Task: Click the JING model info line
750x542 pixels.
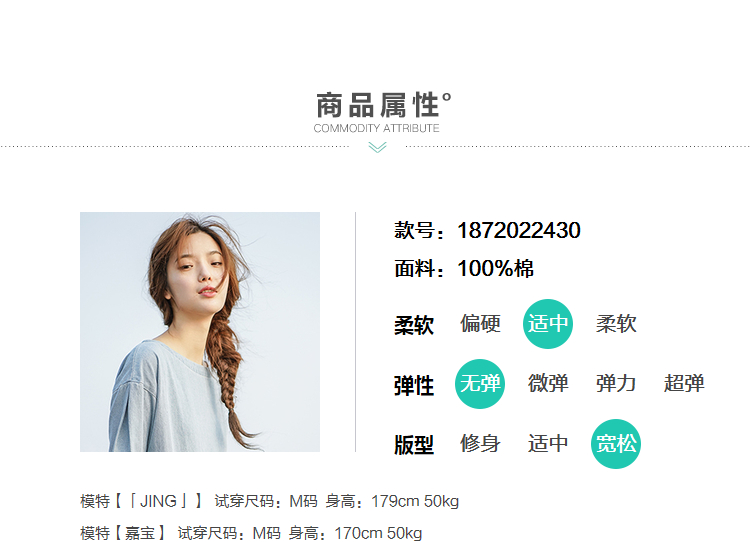Action: 269,501
